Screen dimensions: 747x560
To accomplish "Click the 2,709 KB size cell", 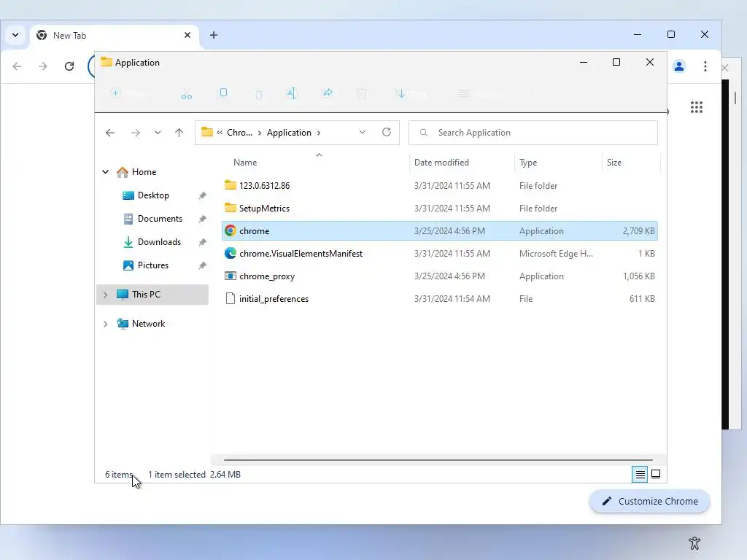I will click(x=638, y=231).
